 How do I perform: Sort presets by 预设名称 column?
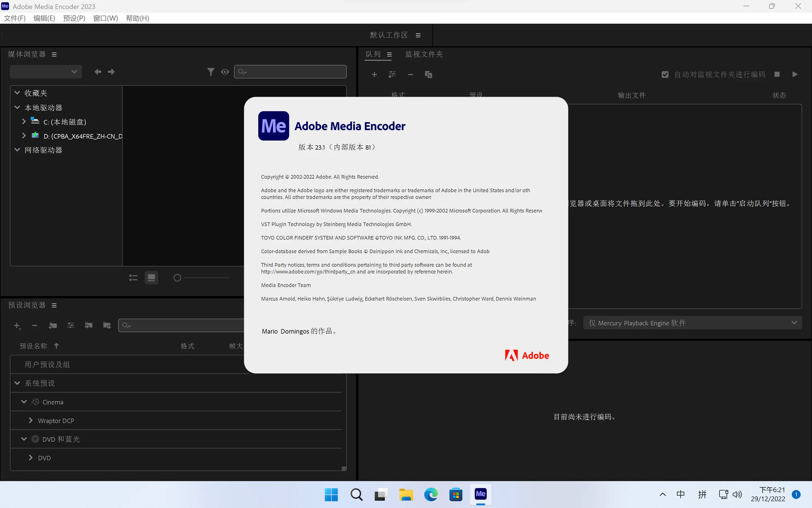(33, 346)
